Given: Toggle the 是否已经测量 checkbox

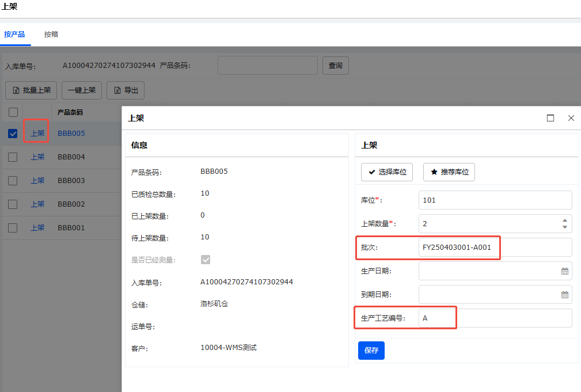Looking at the screenshot, I should pos(206,260).
